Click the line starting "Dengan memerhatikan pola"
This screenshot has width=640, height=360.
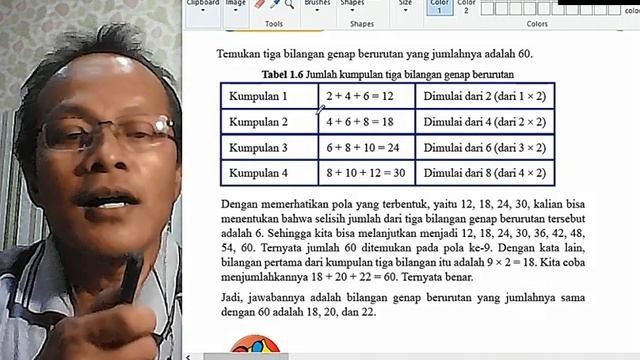[403, 204]
